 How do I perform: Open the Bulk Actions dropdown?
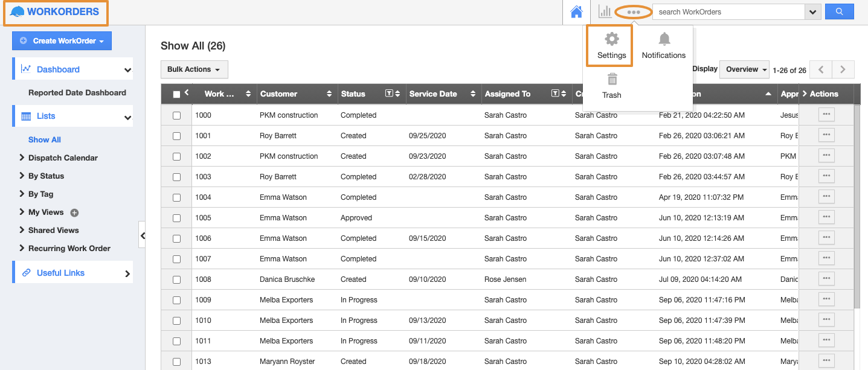(194, 69)
